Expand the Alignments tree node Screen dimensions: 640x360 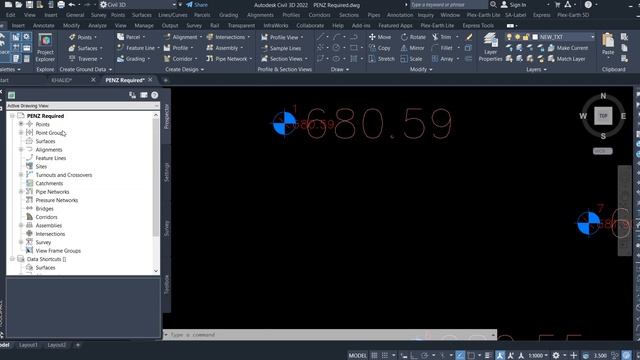click(21, 149)
